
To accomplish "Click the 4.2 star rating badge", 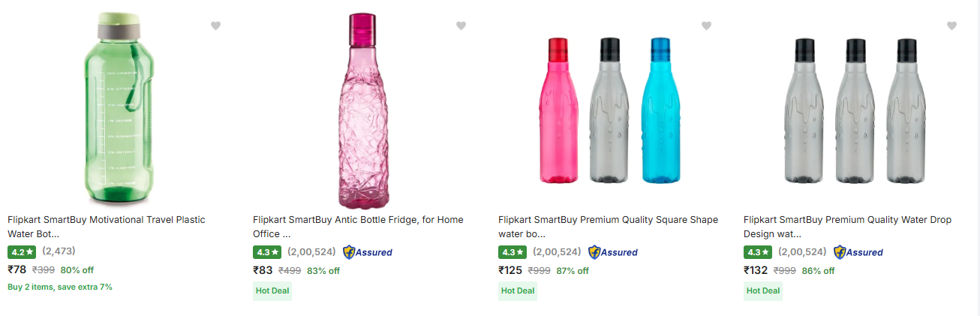I will pyautogui.click(x=23, y=252).
